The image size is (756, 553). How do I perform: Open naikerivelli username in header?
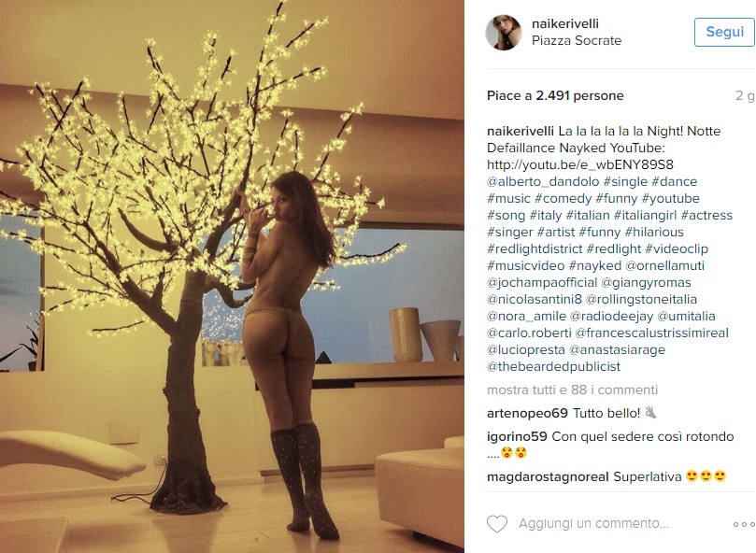coord(565,23)
